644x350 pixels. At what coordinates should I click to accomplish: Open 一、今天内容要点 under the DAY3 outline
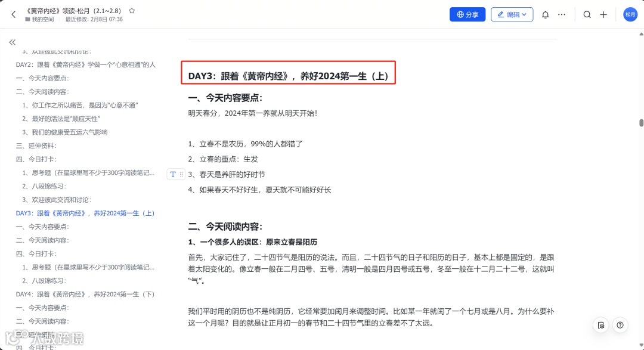coord(42,227)
